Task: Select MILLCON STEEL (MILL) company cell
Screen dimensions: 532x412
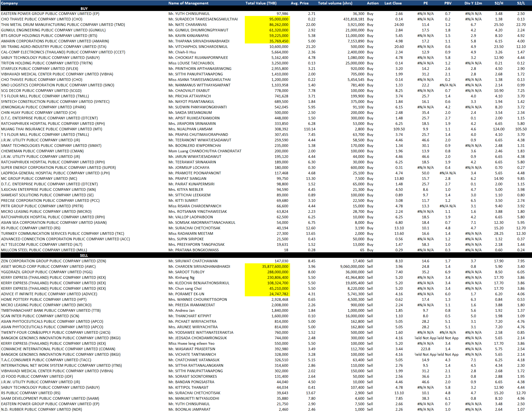Action: (x=44, y=250)
